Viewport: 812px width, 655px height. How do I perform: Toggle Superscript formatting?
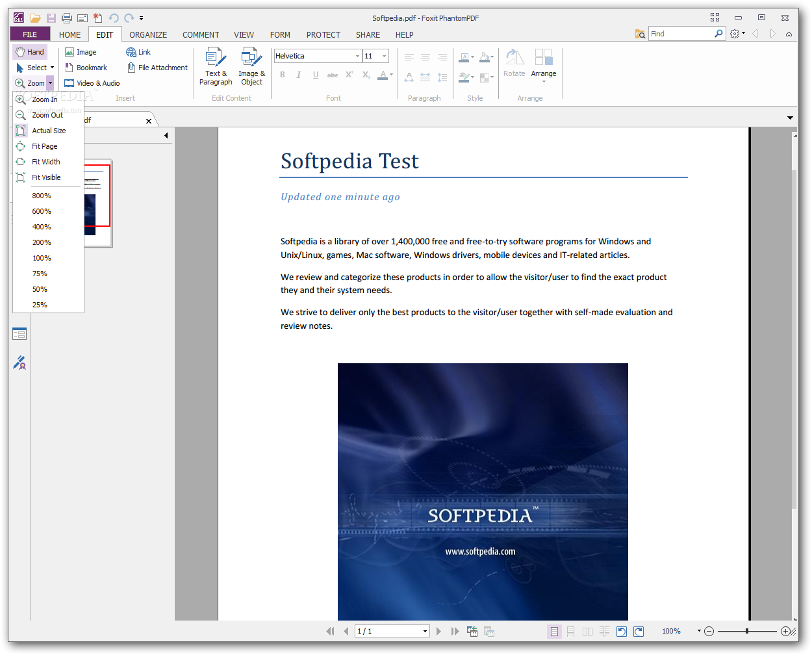pos(349,75)
